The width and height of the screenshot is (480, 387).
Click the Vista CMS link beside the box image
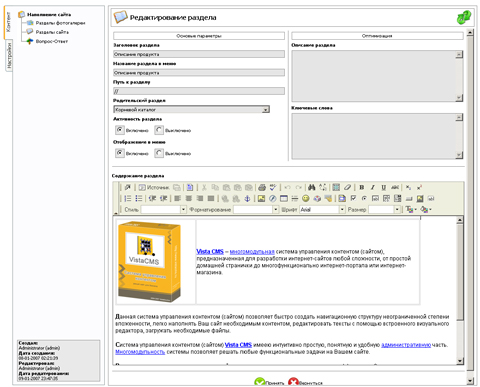[210, 252]
